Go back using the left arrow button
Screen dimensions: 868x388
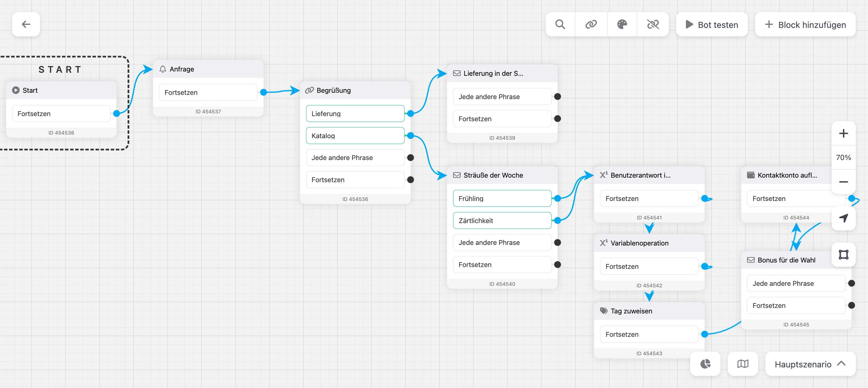(x=26, y=24)
